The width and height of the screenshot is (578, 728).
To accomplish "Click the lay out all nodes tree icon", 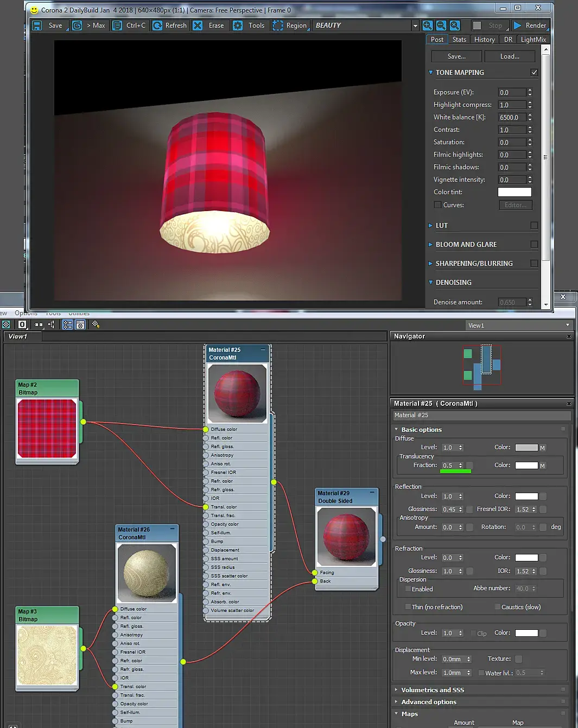I will pyautogui.click(x=52, y=324).
